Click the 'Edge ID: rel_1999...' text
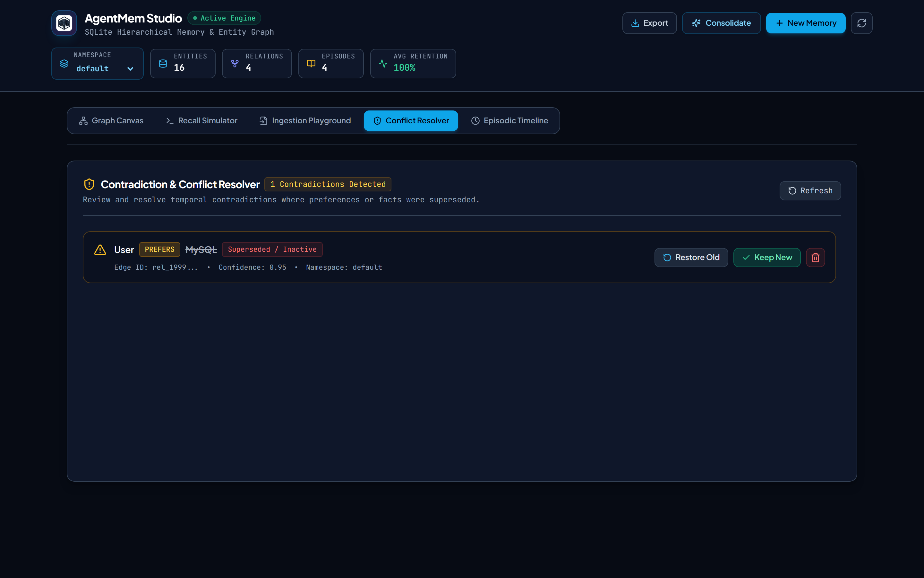Viewport: 924px width, 578px height. coord(156,267)
